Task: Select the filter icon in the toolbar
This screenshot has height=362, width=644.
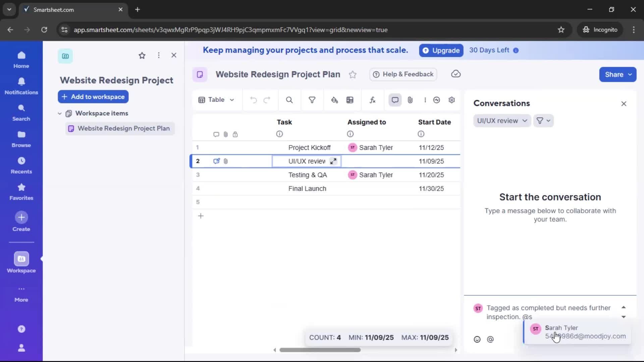Action: pyautogui.click(x=312, y=100)
